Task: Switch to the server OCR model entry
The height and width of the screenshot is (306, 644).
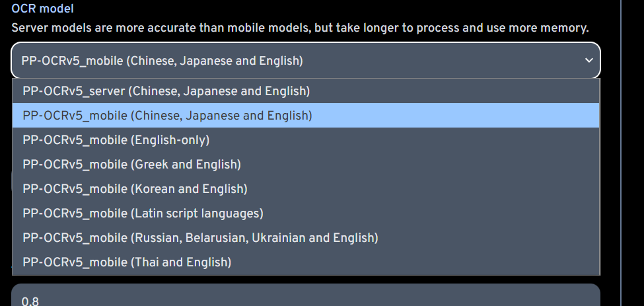Action: (x=166, y=91)
